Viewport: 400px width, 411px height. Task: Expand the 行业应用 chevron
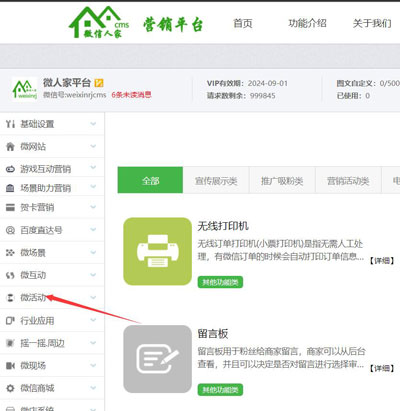point(93,320)
